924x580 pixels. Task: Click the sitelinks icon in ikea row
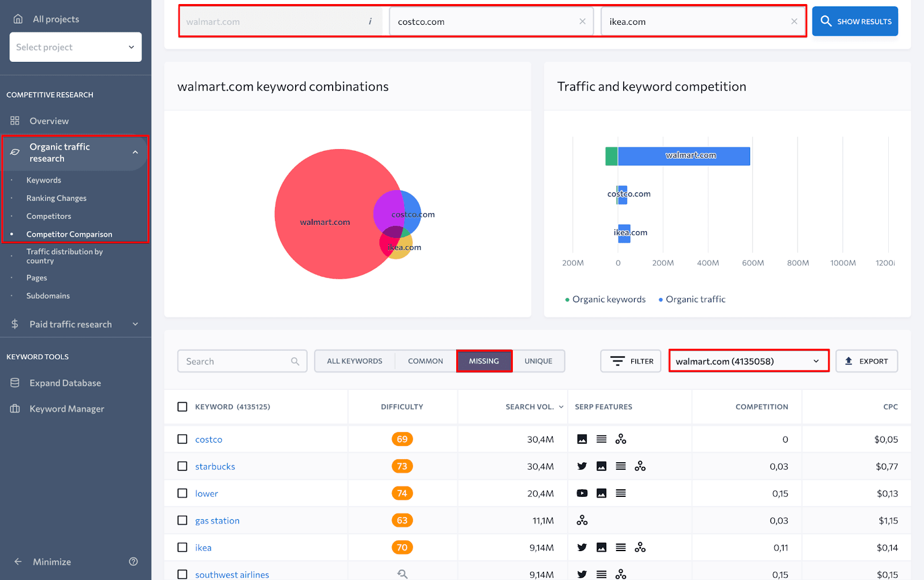coord(640,548)
